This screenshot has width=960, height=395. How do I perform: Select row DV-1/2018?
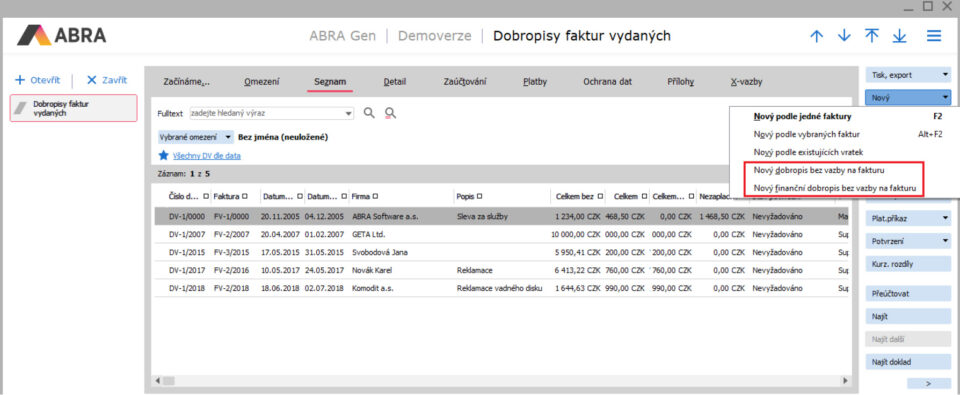click(502, 288)
